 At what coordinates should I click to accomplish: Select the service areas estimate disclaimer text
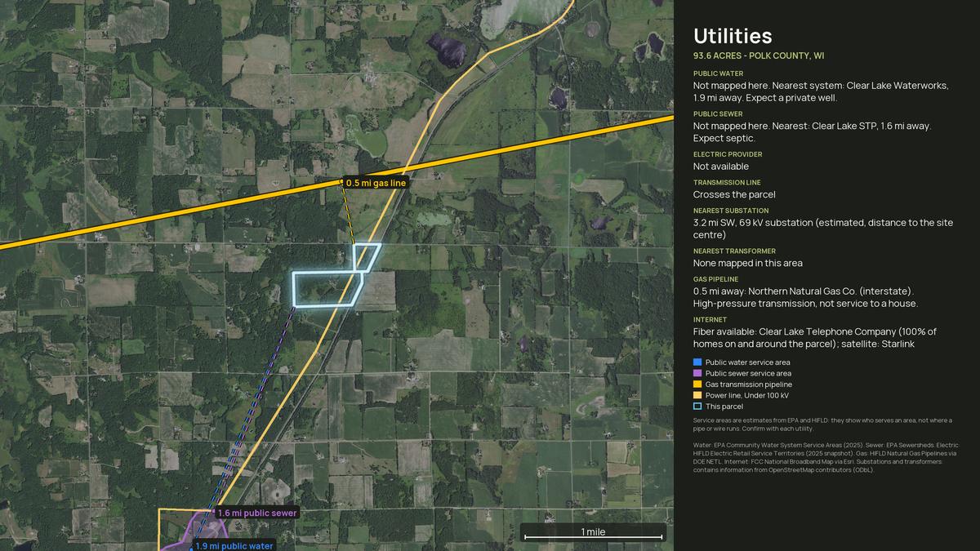pyautogui.click(x=822, y=424)
